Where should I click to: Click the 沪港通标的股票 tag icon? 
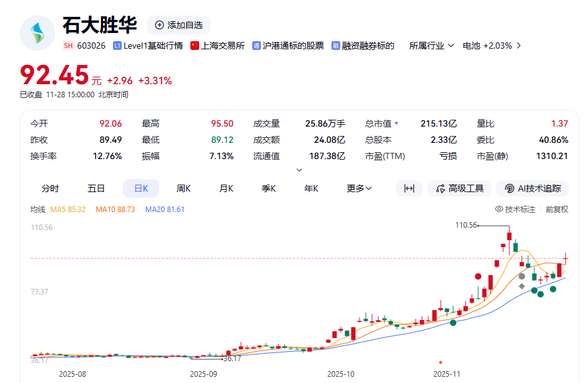pos(257,46)
